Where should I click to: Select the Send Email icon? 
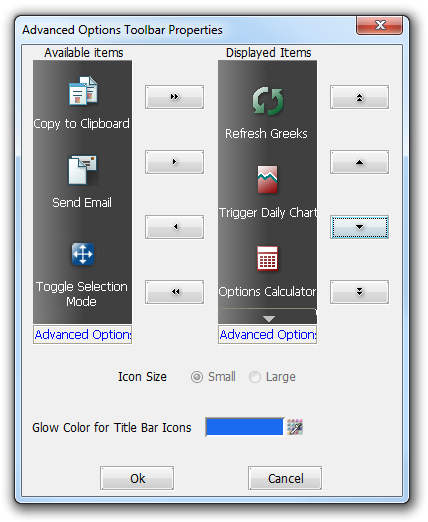point(83,170)
